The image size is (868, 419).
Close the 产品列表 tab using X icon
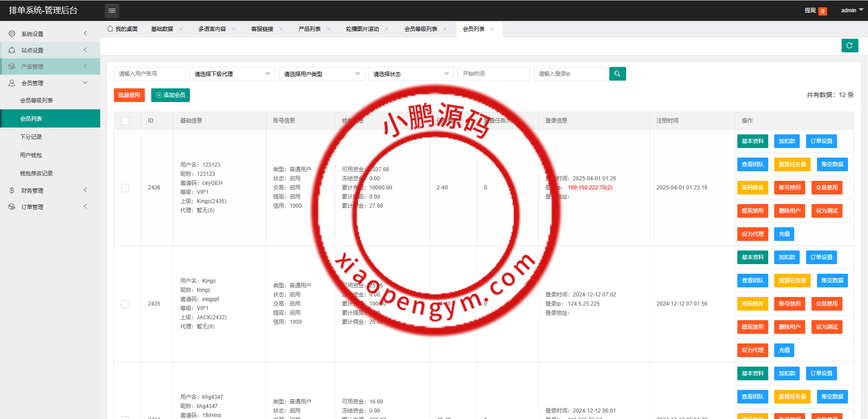coord(328,29)
